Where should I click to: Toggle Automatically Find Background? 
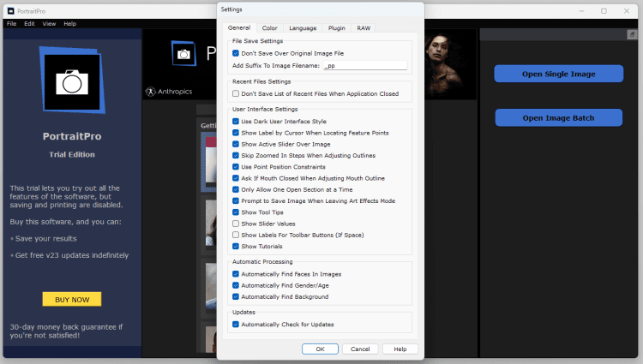(x=236, y=296)
